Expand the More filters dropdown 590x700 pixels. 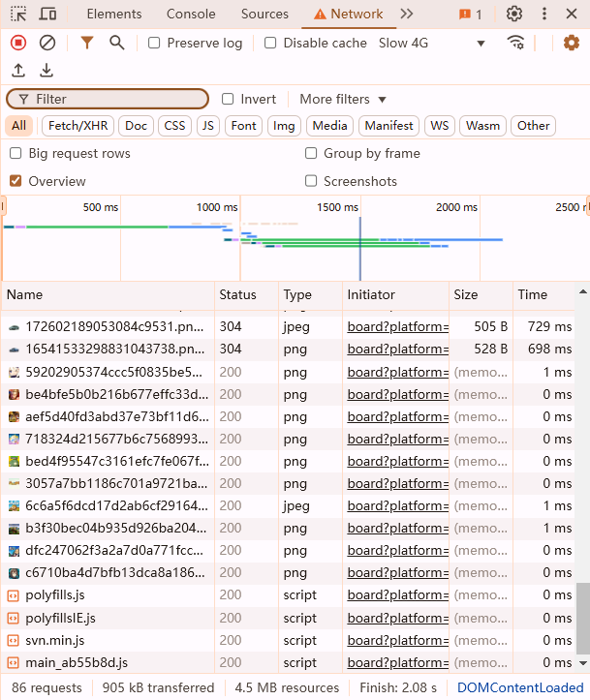[343, 99]
